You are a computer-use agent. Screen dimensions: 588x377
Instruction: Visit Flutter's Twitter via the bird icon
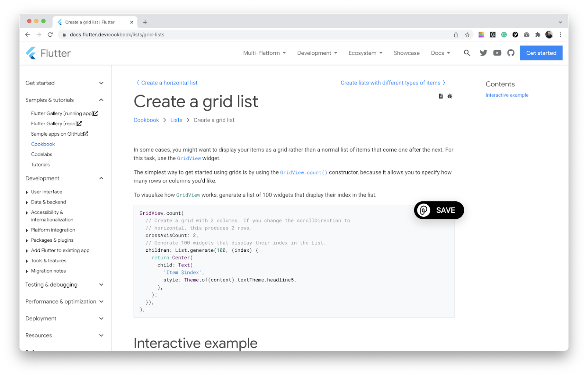(x=483, y=53)
